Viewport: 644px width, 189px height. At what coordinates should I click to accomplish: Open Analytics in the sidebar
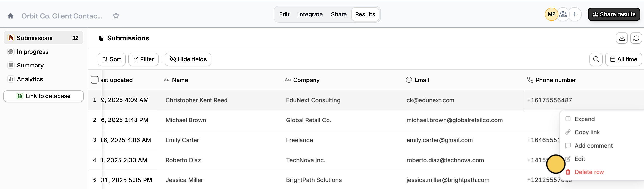point(30,79)
